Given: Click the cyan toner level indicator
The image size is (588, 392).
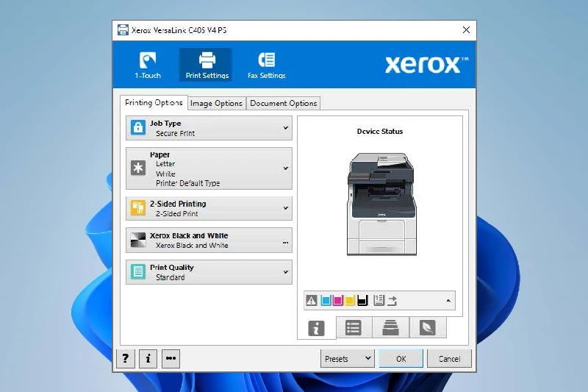Looking at the screenshot, I should coord(325,300).
